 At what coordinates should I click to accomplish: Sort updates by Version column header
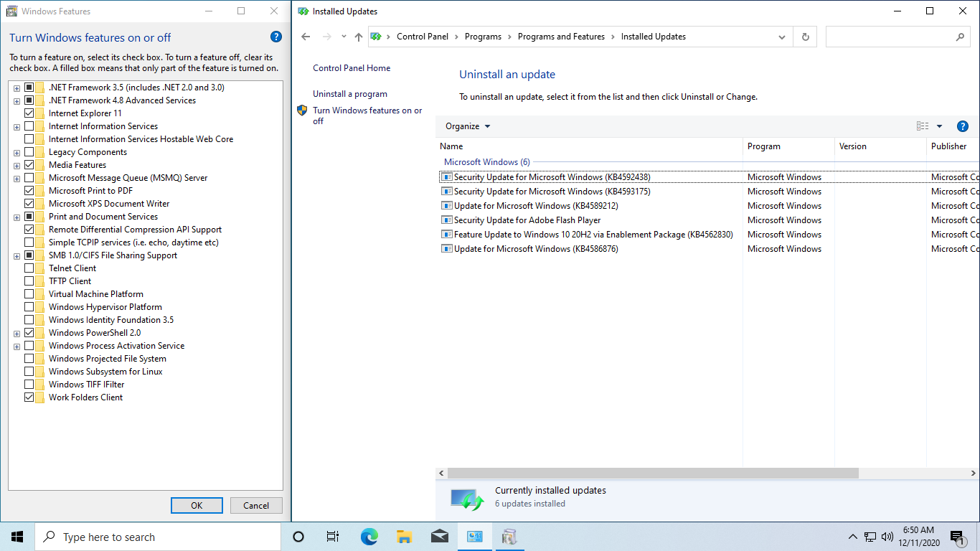point(880,146)
